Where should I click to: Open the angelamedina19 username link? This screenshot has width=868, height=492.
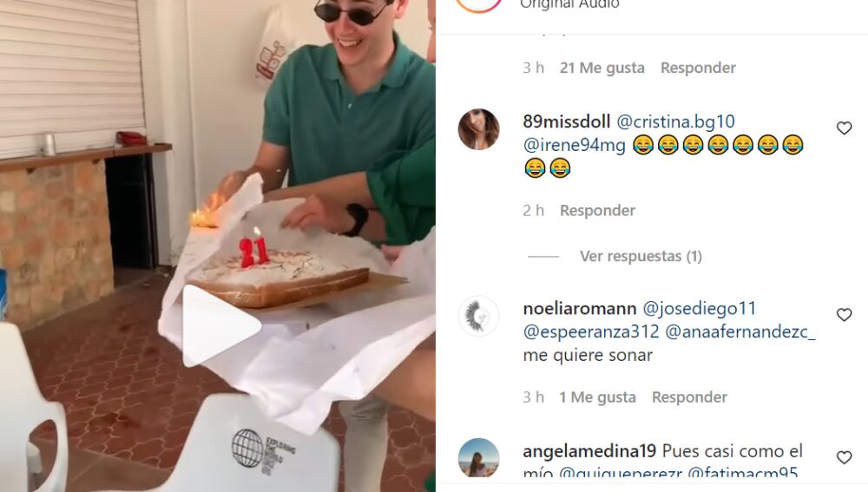pos(589,451)
